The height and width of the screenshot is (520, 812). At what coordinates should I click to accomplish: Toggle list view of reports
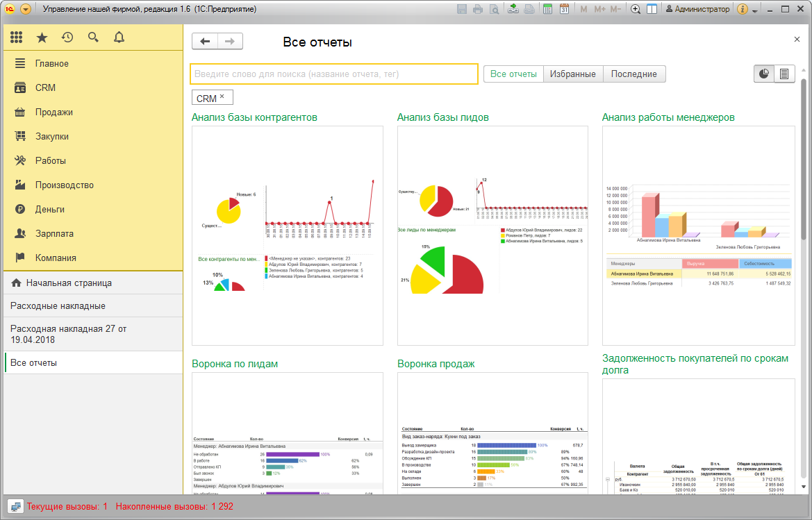784,74
